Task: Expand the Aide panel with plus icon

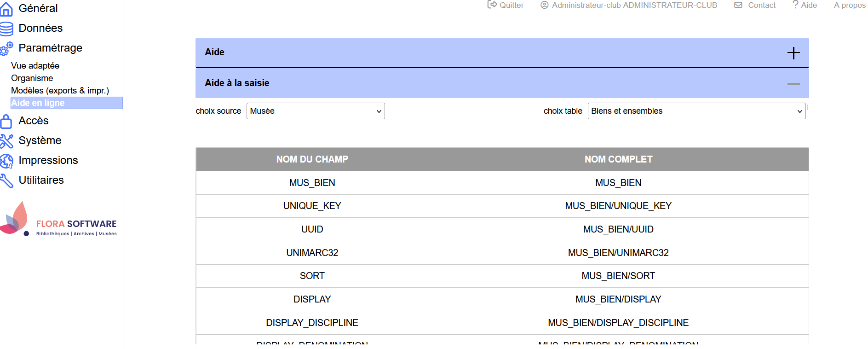Action: (793, 53)
